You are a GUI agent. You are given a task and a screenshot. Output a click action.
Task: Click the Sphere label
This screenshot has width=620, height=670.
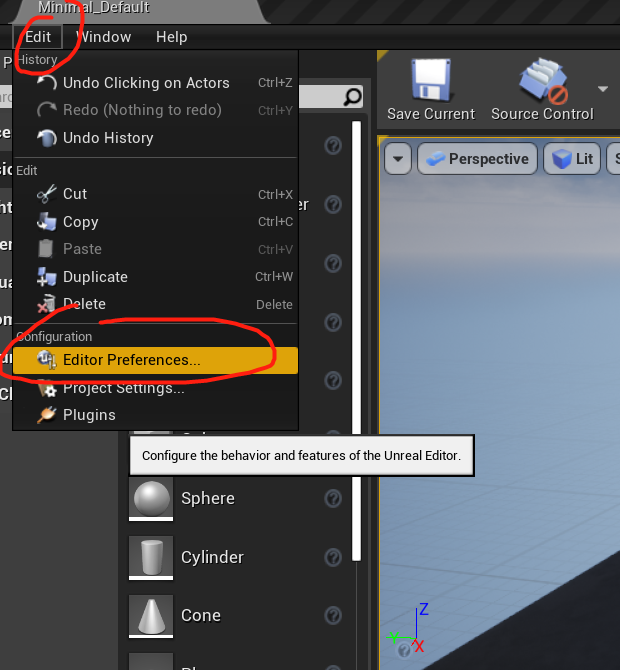208,499
